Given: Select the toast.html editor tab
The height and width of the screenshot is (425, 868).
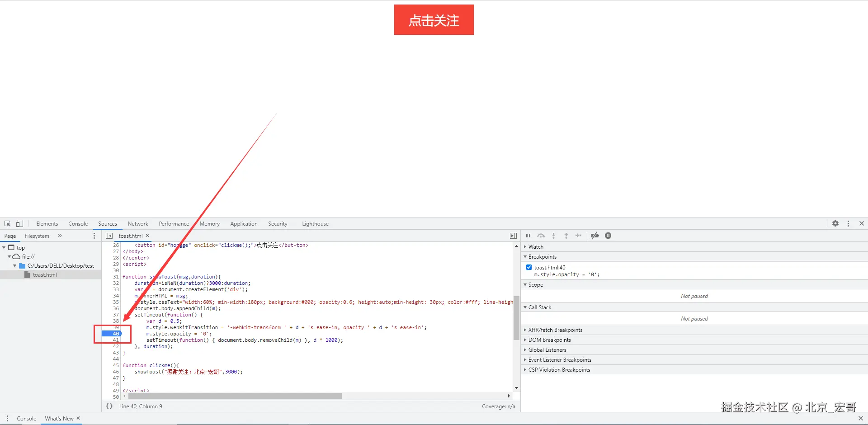Looking at the screenshot, I should coord(130,236).
